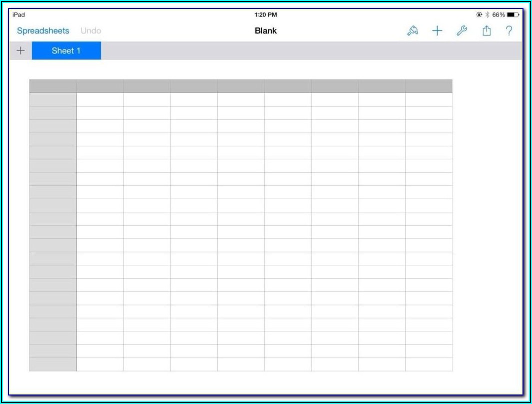The image size is (532, 404).
Task: Select the top-left header corner cell
Action: coord(53,86)
